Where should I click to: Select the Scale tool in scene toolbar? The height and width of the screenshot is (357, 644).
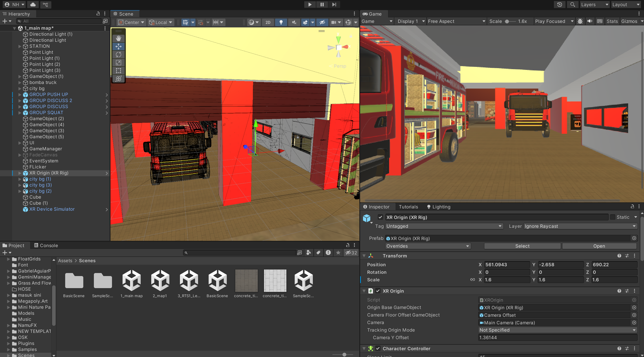pos(118,63)
